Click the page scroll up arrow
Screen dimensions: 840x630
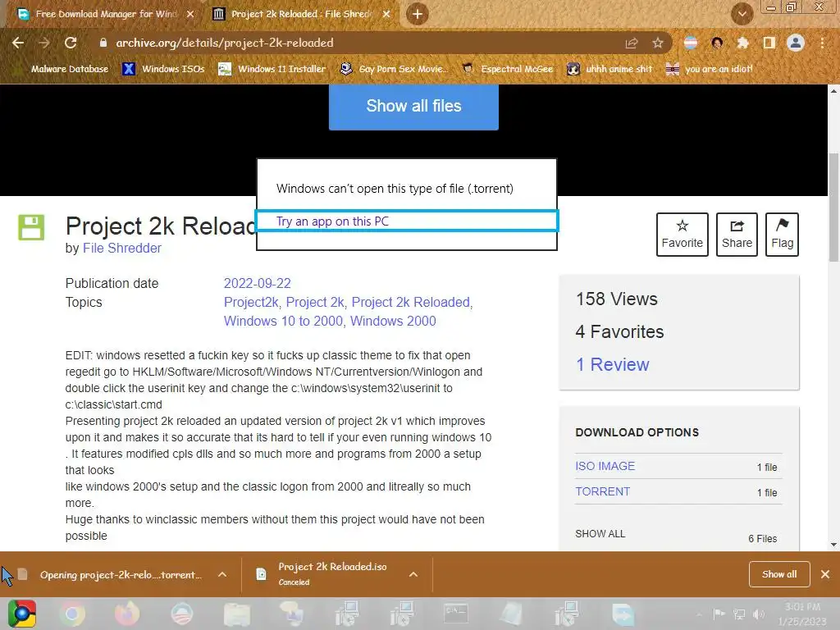(x=833, y=91)
